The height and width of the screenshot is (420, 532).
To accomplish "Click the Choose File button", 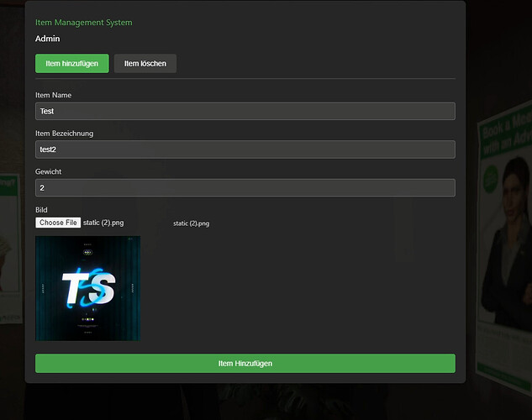I will (x=58, y=223).
